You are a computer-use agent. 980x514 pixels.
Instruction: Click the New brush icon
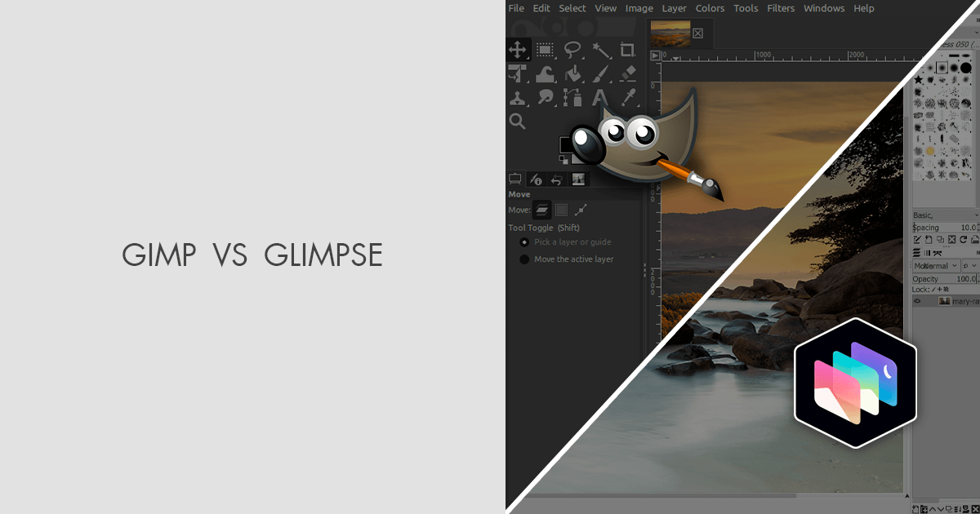(929, 240)
